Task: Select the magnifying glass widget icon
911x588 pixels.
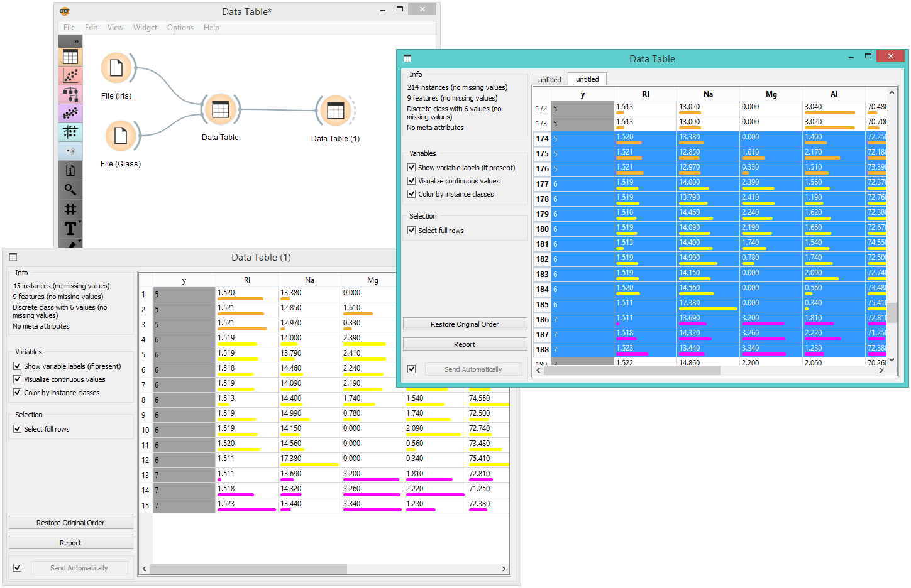Action: pos(70,190)
